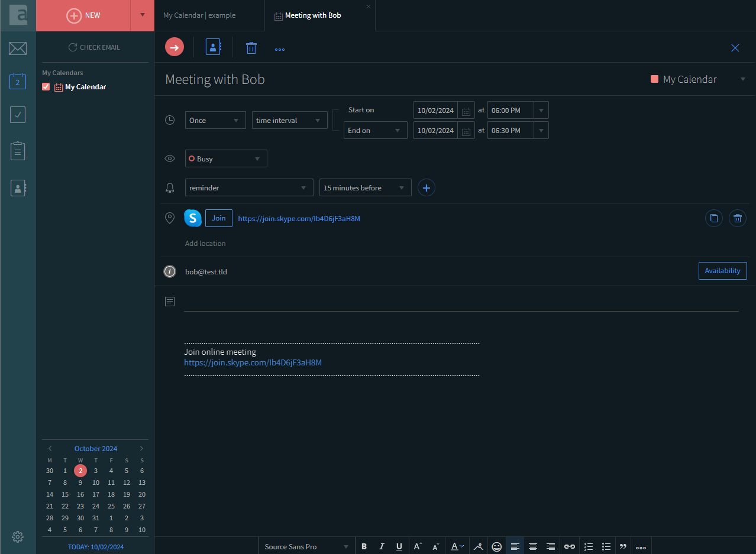The height and width of the screenshot is (554, 756).
Task: Expand the Once recurrence dropdown
Action: point(215,120)
